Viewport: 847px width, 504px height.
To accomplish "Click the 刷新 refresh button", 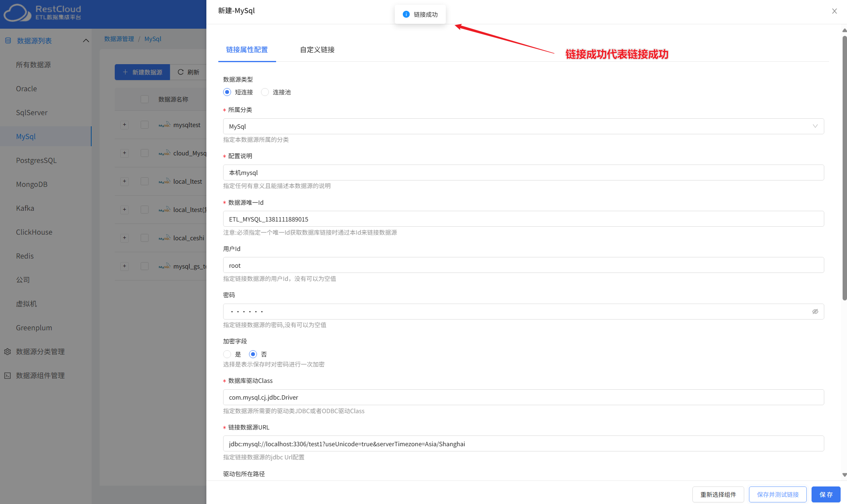I will pyautogui.click(x=188, y=72).
